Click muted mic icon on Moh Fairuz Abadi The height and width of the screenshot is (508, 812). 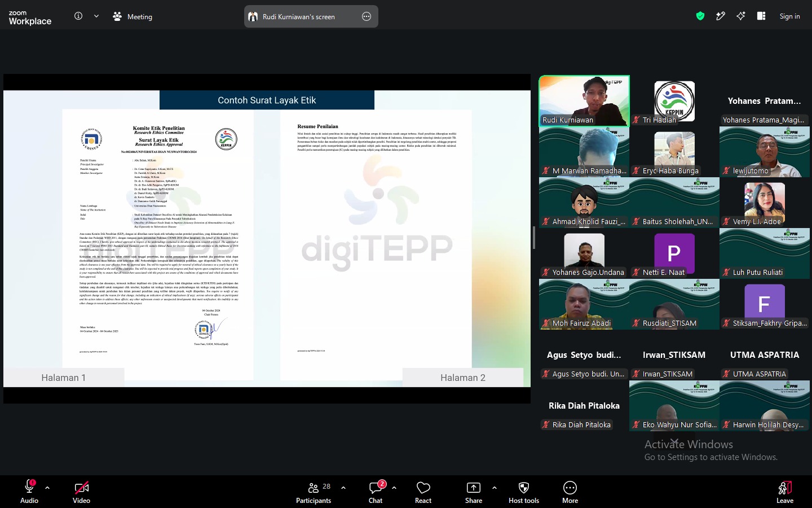click(x=546, y=323)
